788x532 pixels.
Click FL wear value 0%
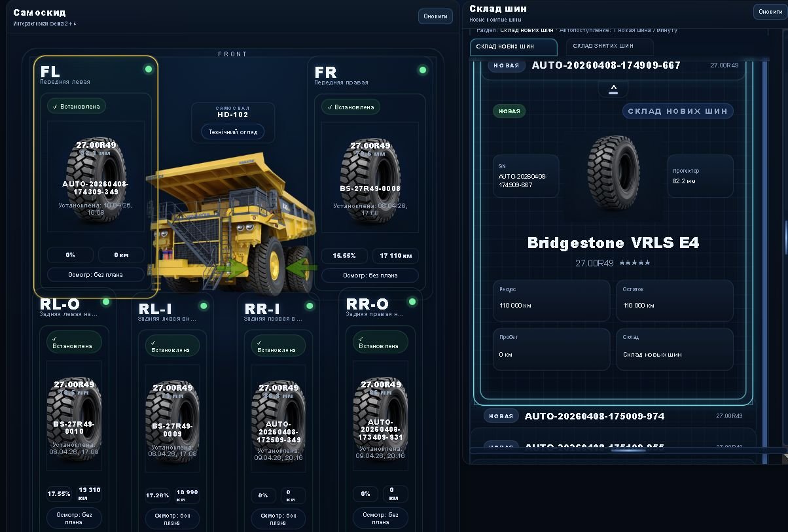pyautogui.click(x=71, y=255)
